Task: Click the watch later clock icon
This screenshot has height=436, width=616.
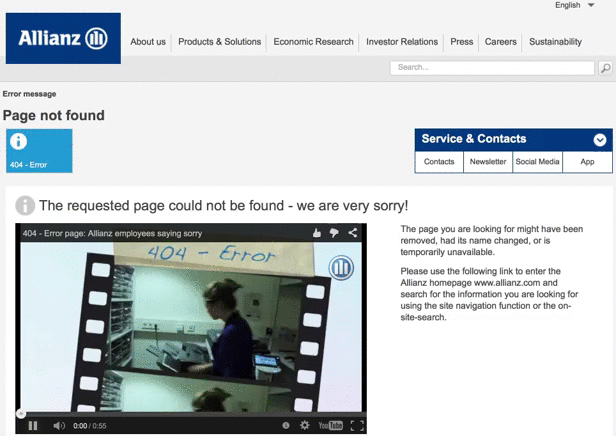Action: [x=286, y=425]
